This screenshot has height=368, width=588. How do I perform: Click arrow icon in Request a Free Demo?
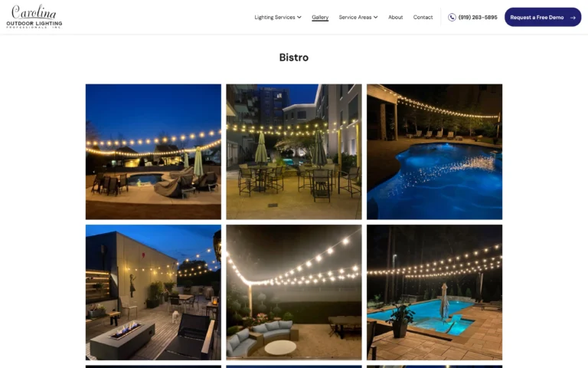tap(573, 18)
